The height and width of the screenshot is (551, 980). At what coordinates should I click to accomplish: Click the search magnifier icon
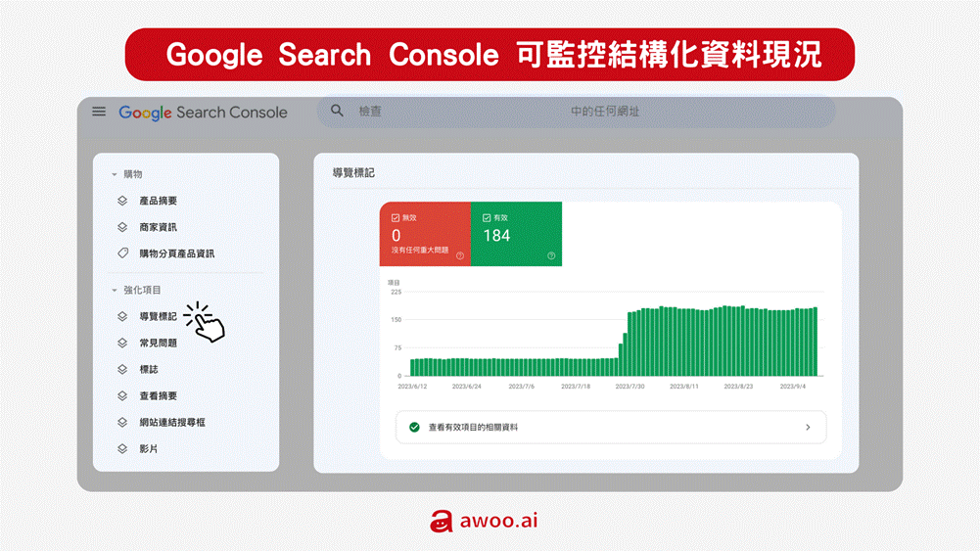[x=337, y=111]
